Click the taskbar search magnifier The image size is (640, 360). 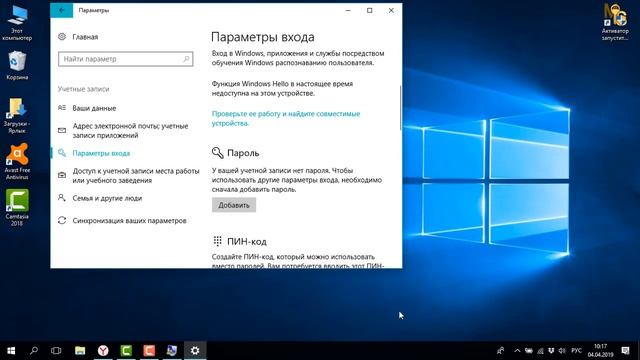click(x=34, y=351)
